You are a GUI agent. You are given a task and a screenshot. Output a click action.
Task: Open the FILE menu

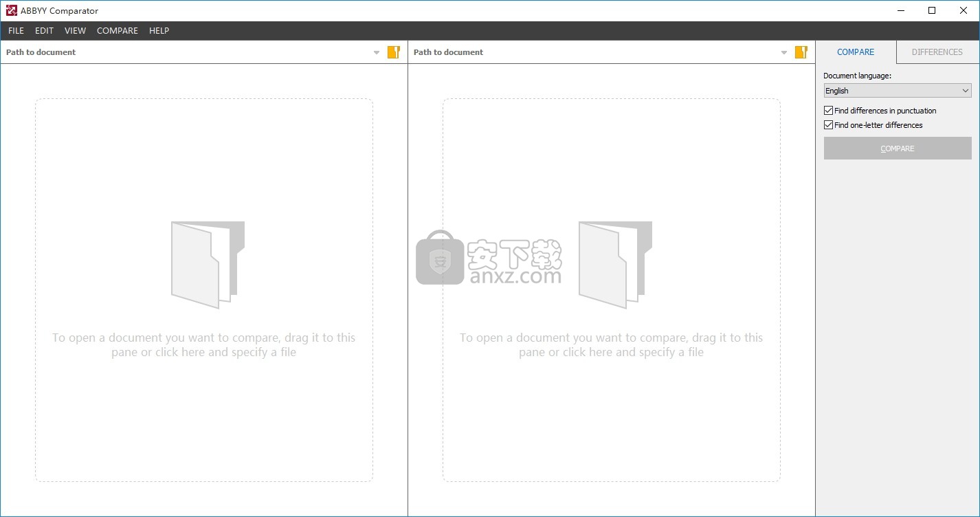pos(16,31)
